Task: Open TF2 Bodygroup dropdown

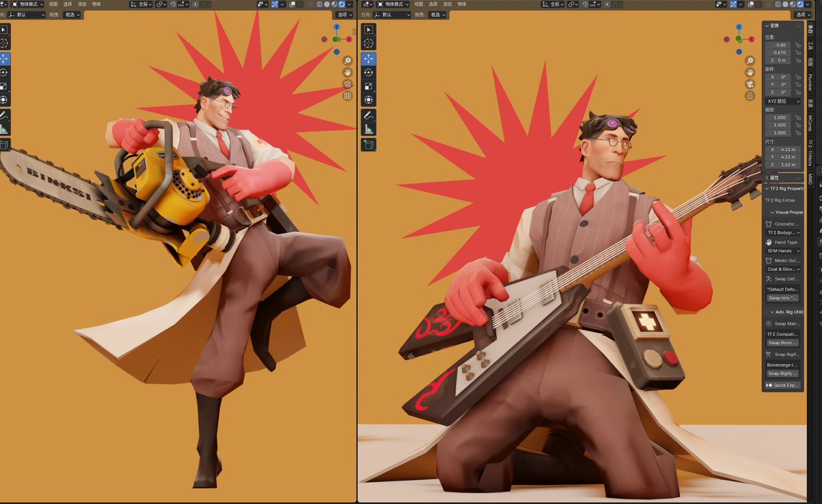Action: (783, 232)
